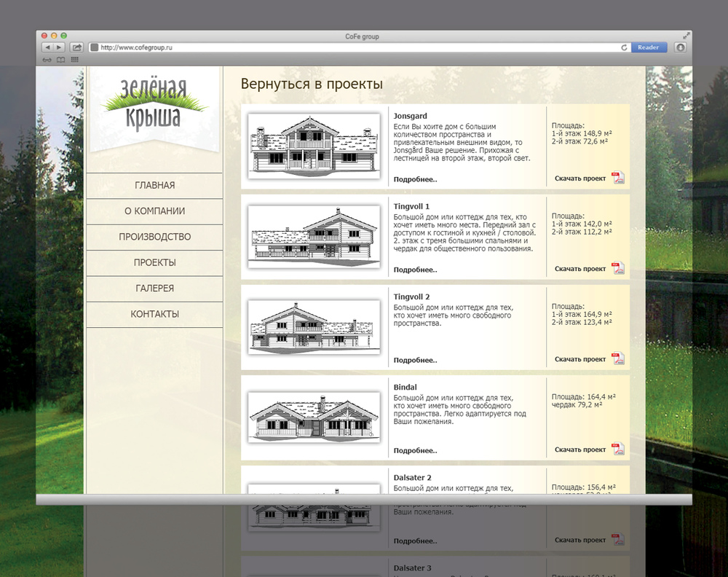The height and width of the screenshot is (577, 728).
Task: Open the Tingvoll 1 house drawing thumbnail
Action: (x=314, y=237)
